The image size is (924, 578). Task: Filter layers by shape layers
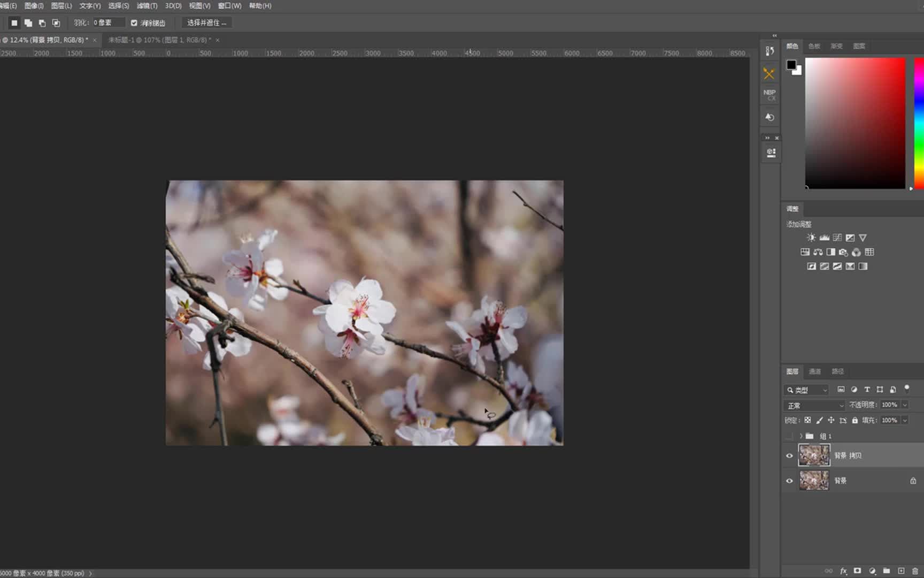tap(880, 390)
